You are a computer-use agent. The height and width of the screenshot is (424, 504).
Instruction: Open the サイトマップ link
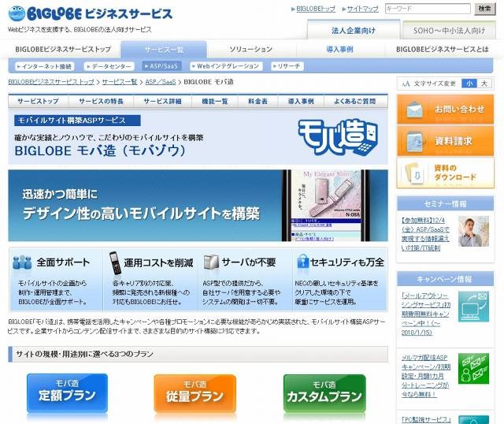362,9
